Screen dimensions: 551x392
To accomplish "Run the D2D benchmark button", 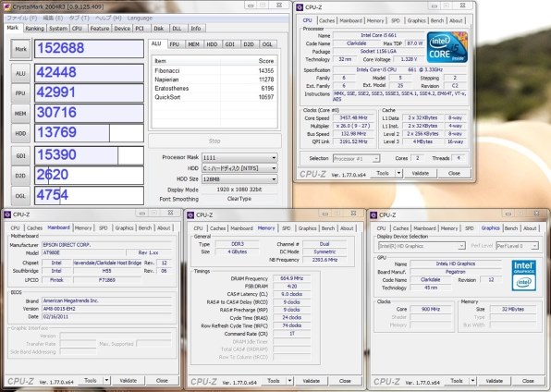I will click(x=20, y=176).
